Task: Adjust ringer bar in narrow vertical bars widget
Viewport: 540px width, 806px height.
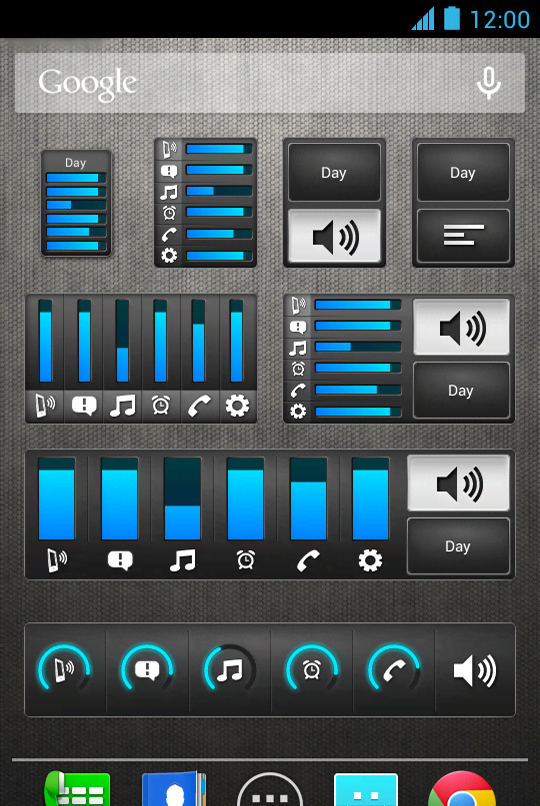Action: pos(45,341)
